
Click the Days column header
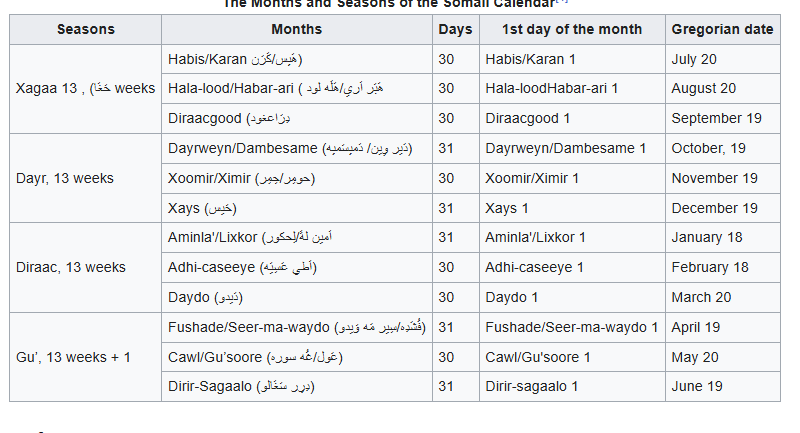[455, 30]
